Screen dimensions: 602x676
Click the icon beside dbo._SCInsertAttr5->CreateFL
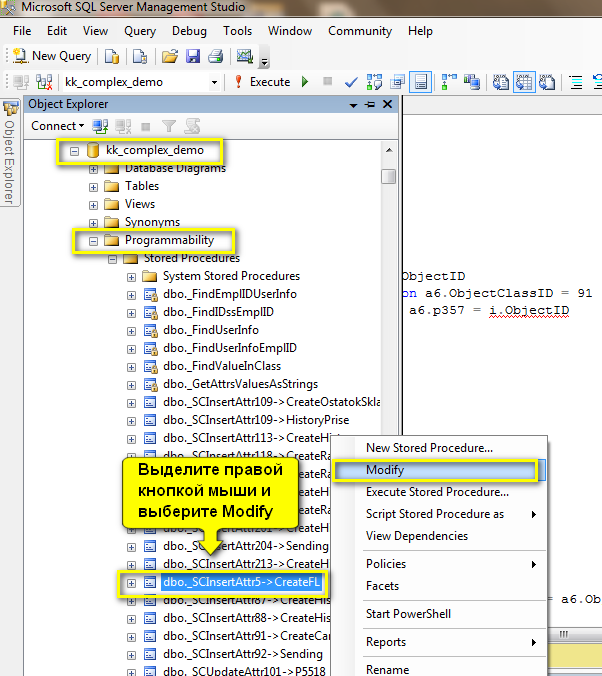150,583
